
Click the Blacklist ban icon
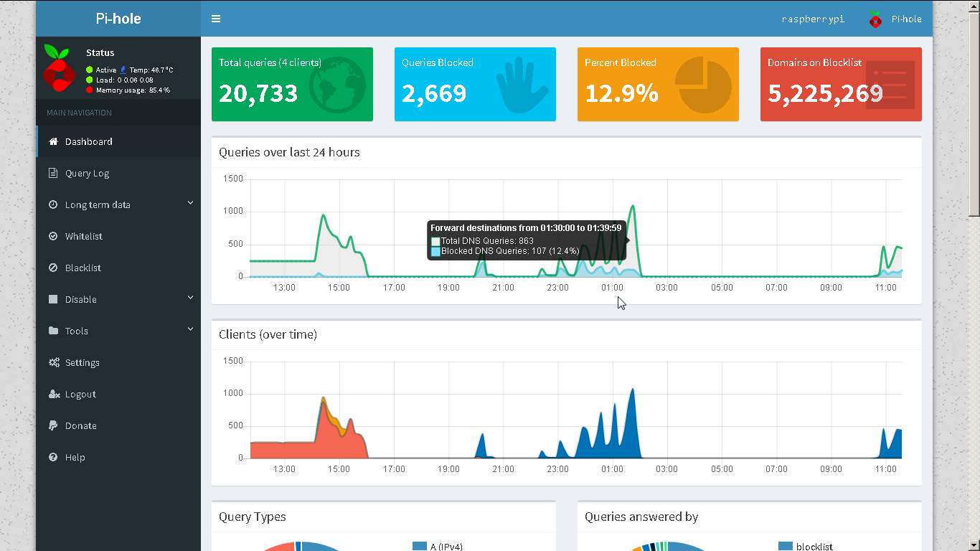pos(53,268)
